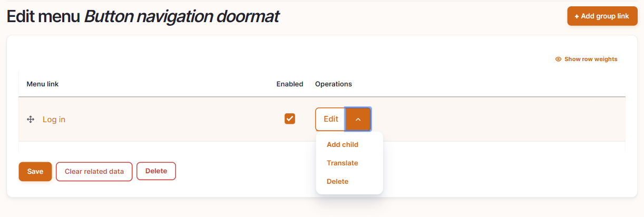Open the Log in menu link
This screenshot has height=217, width=644.
click(x=54, y=120)
